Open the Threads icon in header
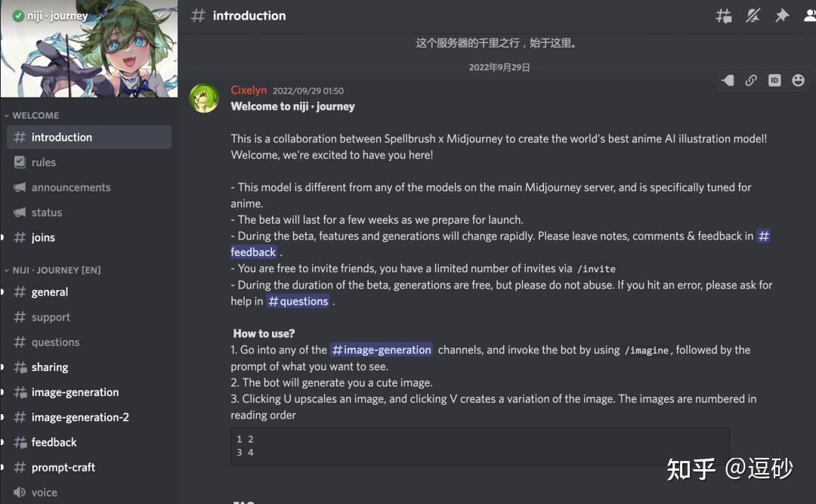Viewport: 816px width, 504px height. click(723, 16)
